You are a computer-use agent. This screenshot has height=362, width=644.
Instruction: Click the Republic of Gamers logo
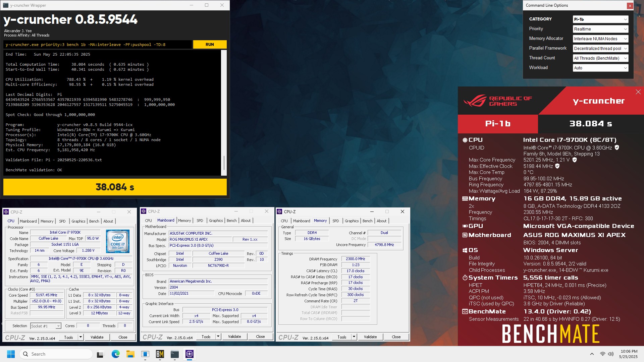coord(497,101)
